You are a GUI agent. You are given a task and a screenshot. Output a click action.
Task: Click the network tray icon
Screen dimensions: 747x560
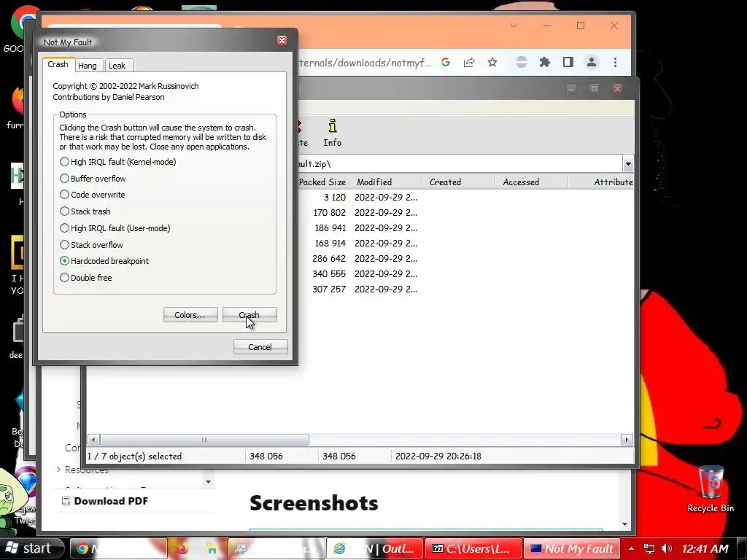pos(649,548)
